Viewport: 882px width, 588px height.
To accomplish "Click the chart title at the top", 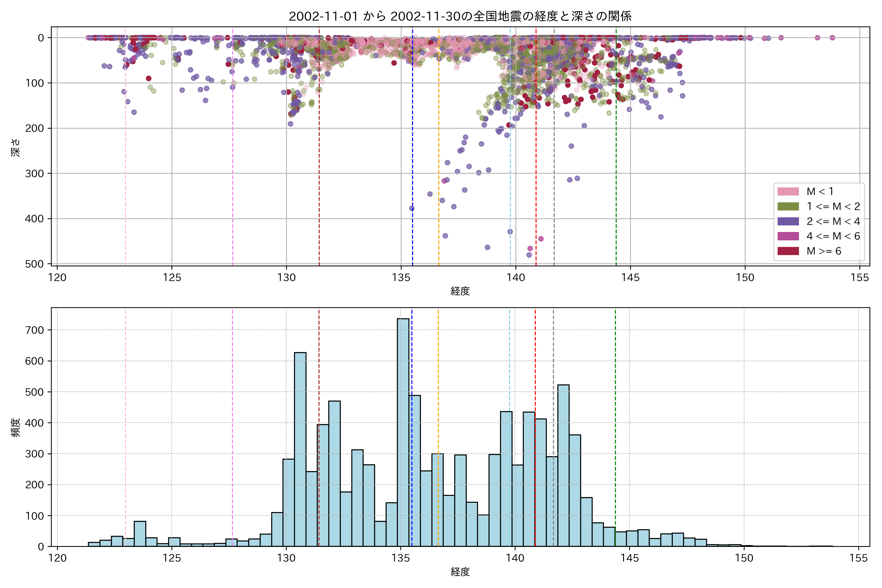I will tap(460, 16).
